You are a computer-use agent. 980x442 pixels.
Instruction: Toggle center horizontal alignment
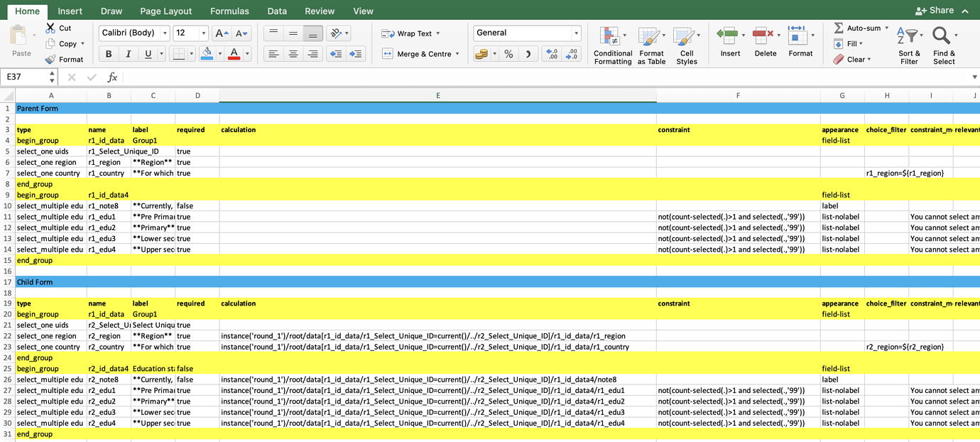pos(293,54)
